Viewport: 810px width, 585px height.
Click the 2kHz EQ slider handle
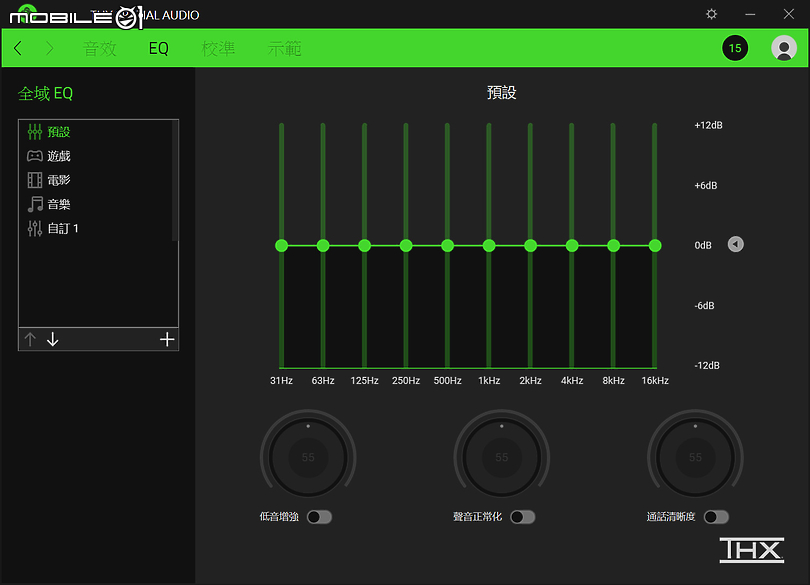531,245
